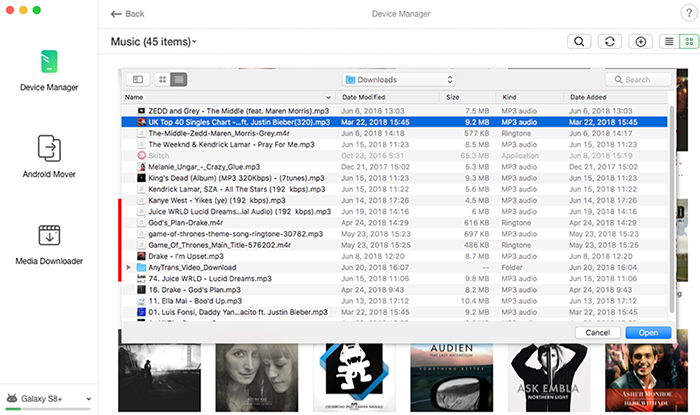Sort files by Date Modified column
The image size is (700, 415).
[x=388, y=97]
